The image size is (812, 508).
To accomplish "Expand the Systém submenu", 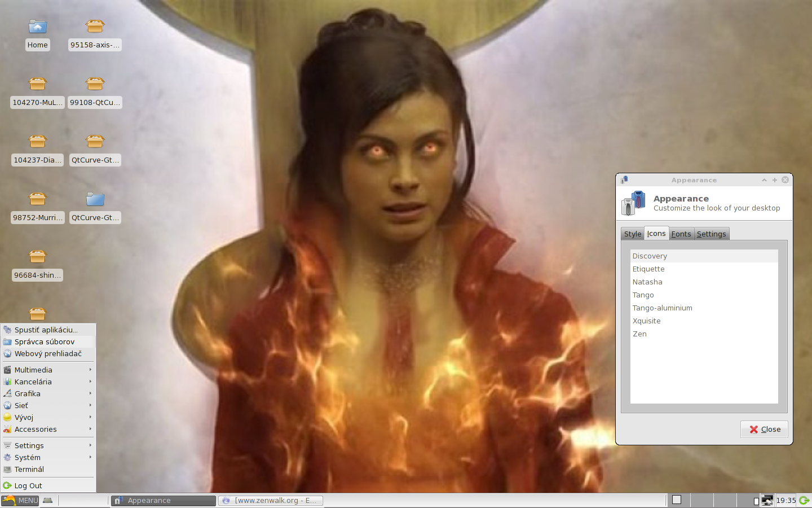I will [48, 457].
